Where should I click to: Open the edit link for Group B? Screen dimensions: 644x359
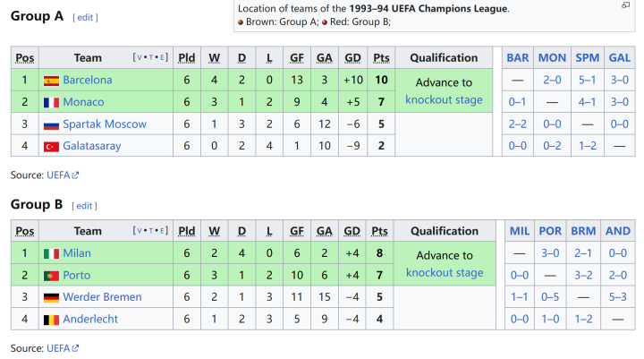coord(84,206)
